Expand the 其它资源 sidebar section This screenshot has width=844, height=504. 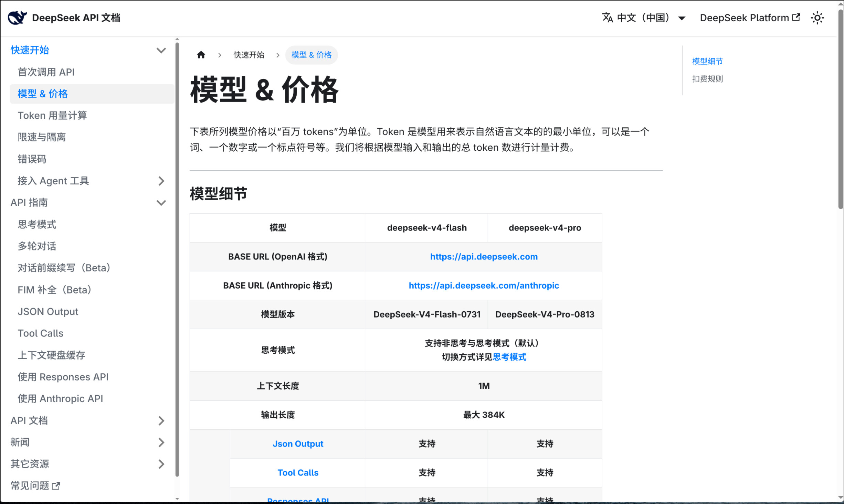click(x=161, y=464)
